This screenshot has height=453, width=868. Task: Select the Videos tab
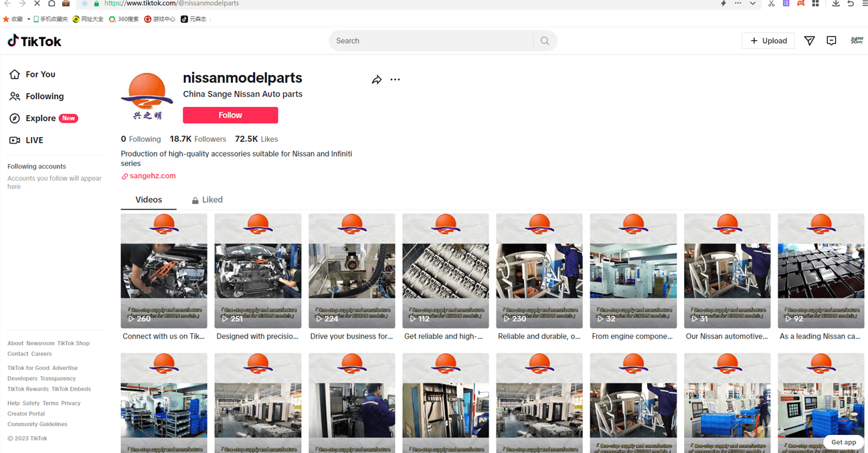pos(149,200)
